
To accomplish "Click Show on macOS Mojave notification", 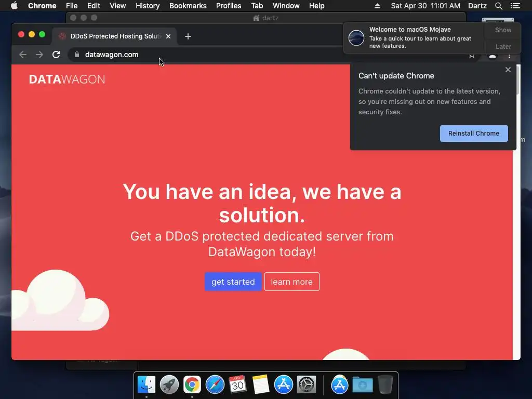I will (503, 30).
